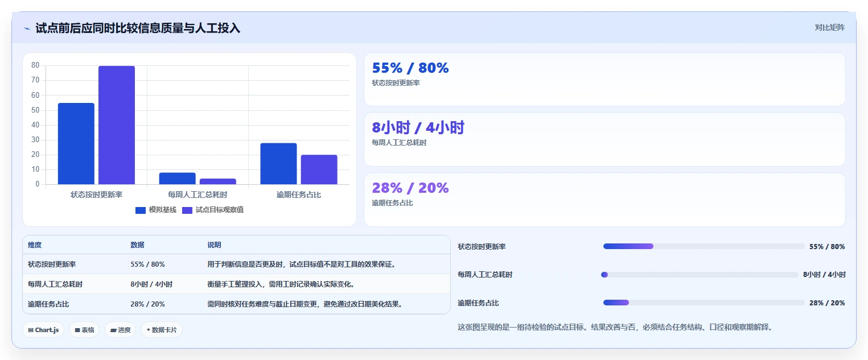Click the 试点目标观察值 legend color box

(x=187, y=210)
